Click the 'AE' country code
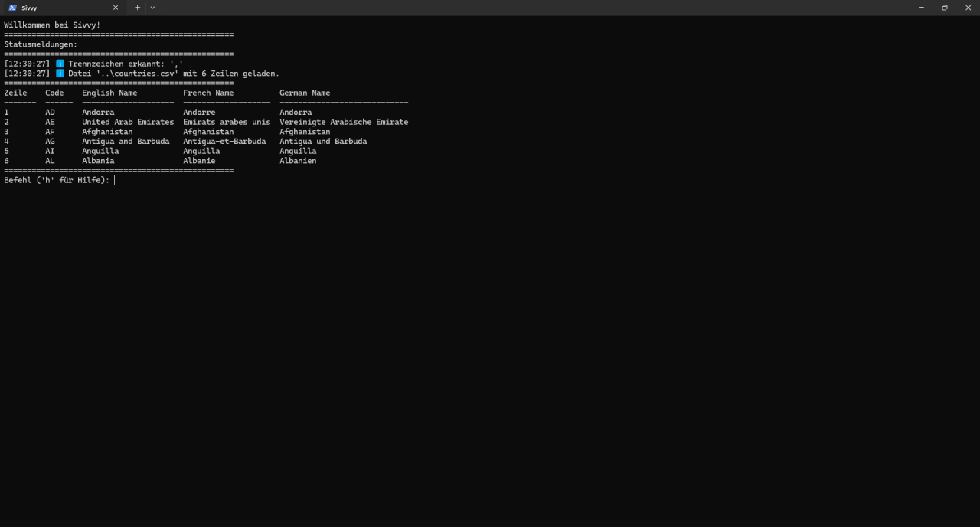Screen dimensions: 980x527 (x=50, y=122)
